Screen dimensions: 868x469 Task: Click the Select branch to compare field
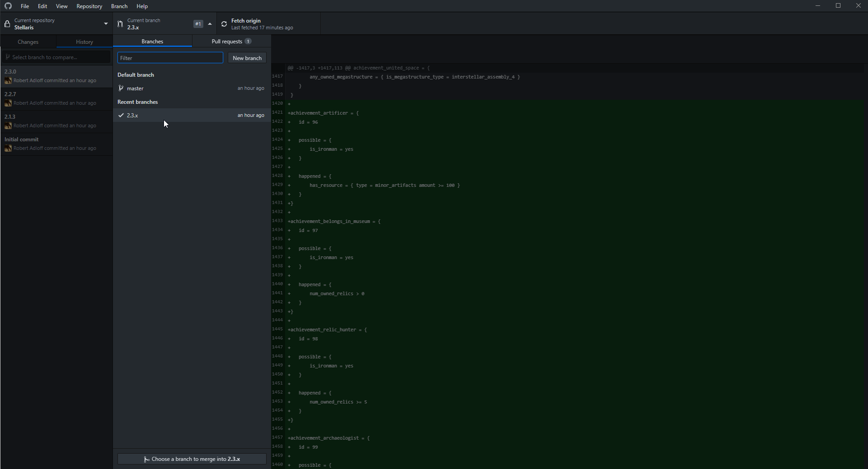click(56, 57)
